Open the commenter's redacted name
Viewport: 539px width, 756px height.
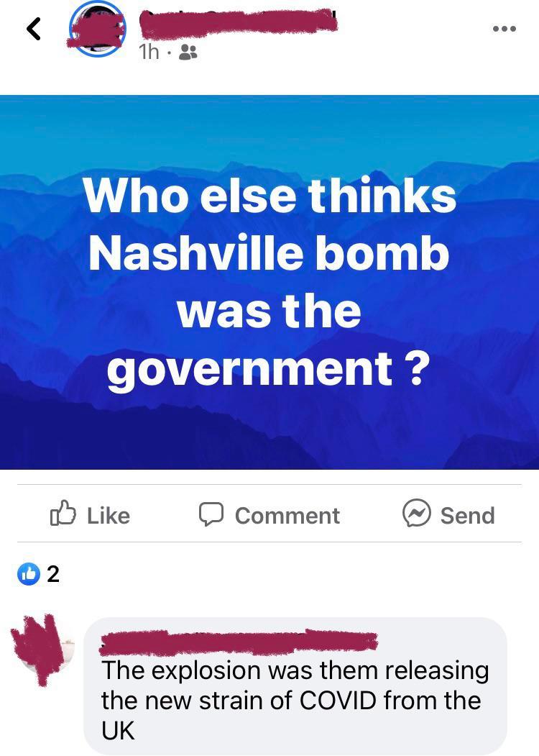tap(239, 642)
